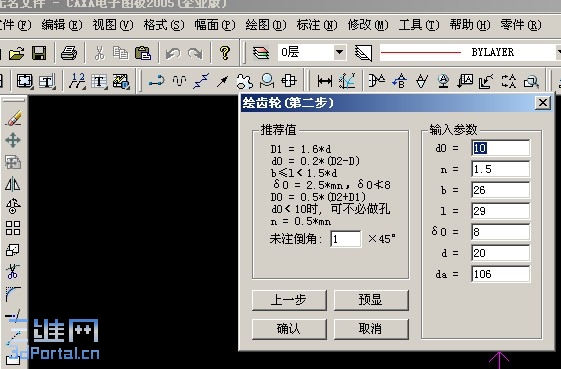Image resolution: width=561 pixels, height=369 pixels.
Task: Open the 修改(M) menu
Action: point(368,25)
